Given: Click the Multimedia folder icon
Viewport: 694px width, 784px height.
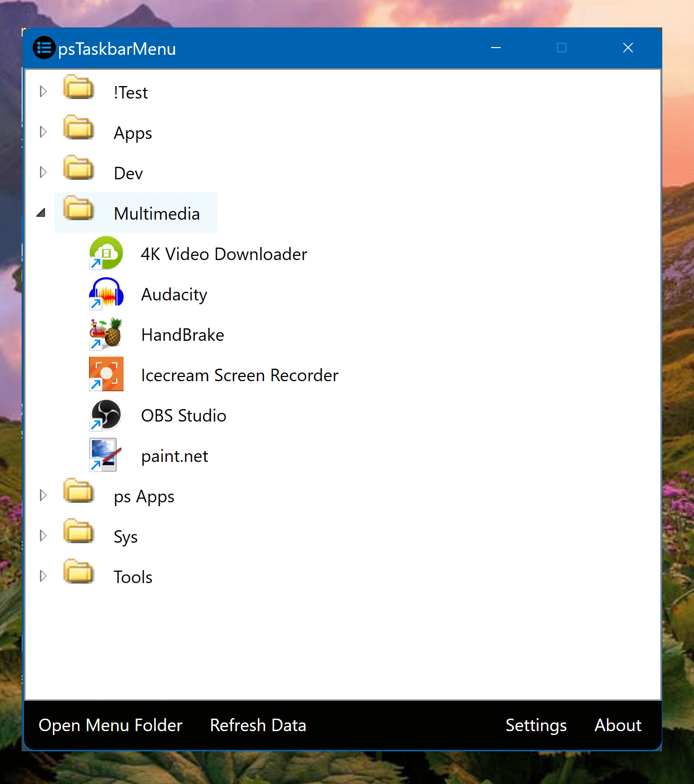Looking at the screenshot, I should click(78, 208).
